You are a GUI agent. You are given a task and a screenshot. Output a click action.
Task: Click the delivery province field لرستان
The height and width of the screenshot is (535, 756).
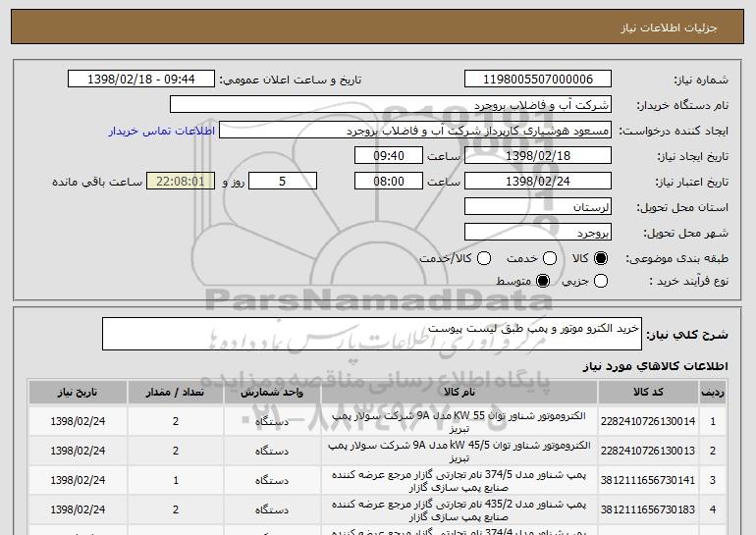pos(538,207)
